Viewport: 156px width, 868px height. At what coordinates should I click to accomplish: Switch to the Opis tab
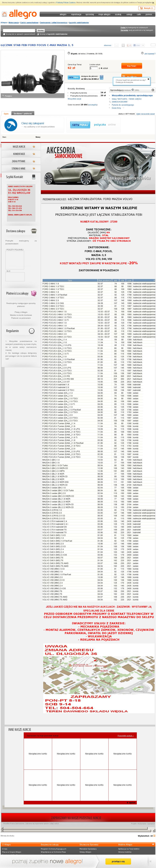point(6,114)
